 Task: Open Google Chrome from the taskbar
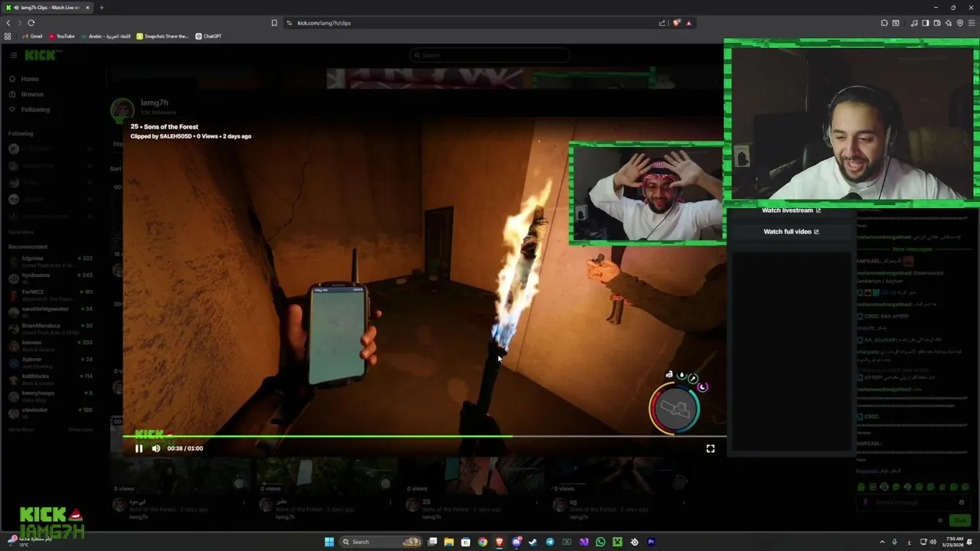pyautogui.click(x=482, y=542)
